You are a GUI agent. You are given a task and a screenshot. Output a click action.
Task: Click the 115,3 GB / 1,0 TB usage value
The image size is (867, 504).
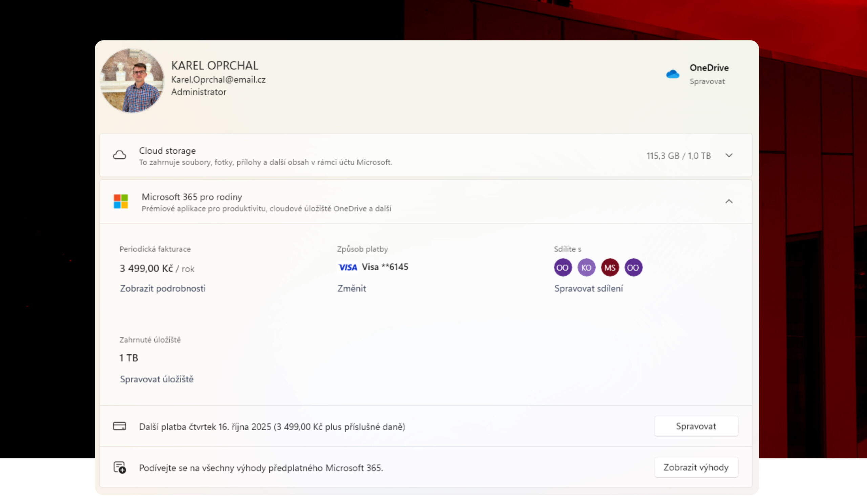click(678, 156)
